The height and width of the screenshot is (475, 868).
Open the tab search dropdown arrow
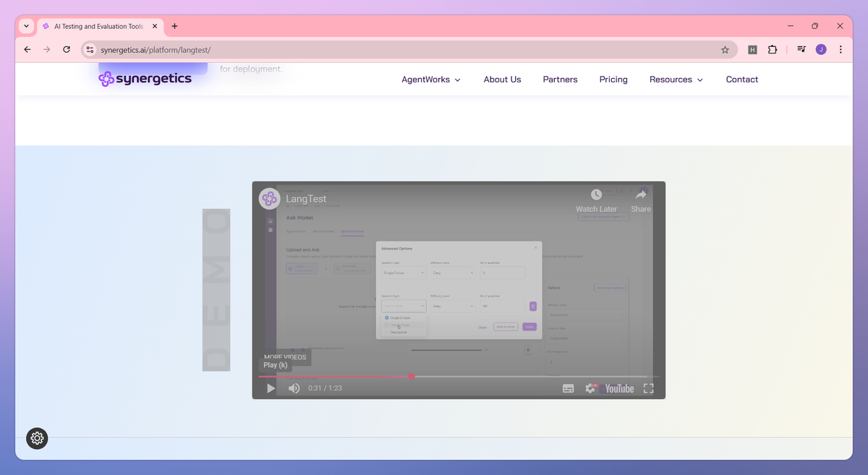click(x=27, y=26)
